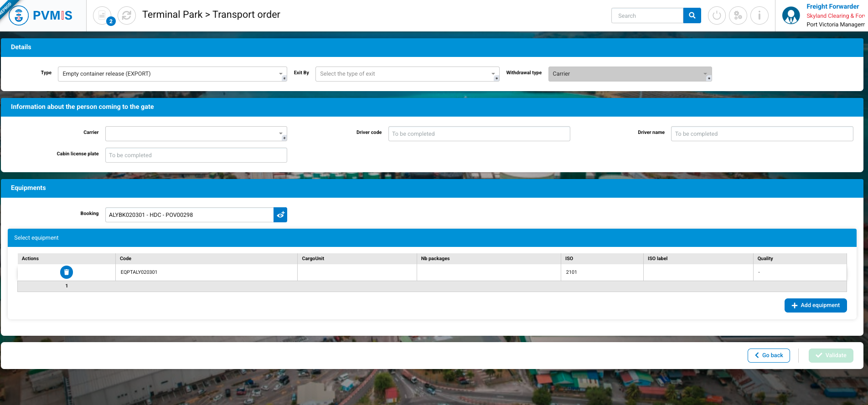This screenshot has width=868, height=405.
Task: Focus the Cabin license plate field
Action: coord(196,155)
